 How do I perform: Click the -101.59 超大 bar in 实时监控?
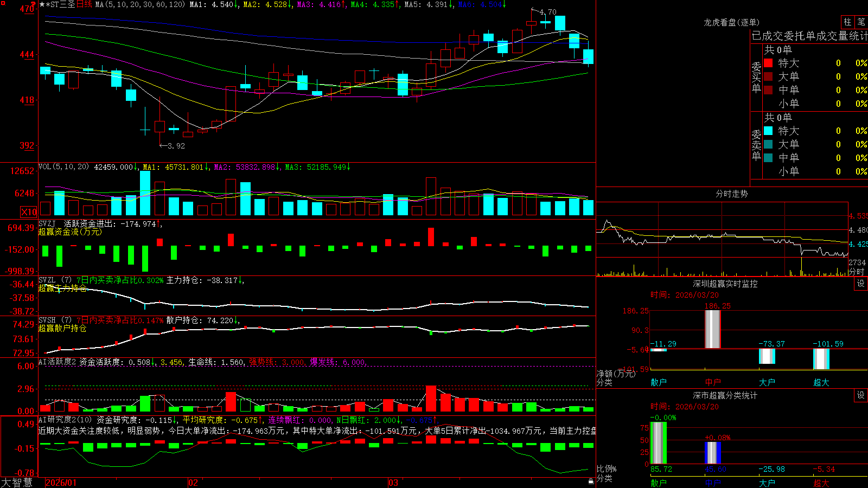tap(821, 359)
